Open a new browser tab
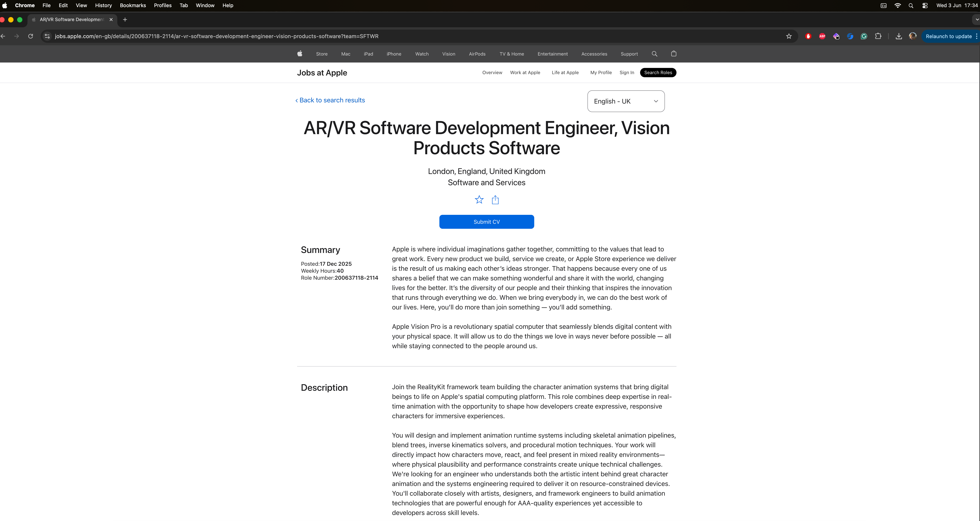Image resolution: width=980 pixels, height=521 pixels. click(125, 19)
